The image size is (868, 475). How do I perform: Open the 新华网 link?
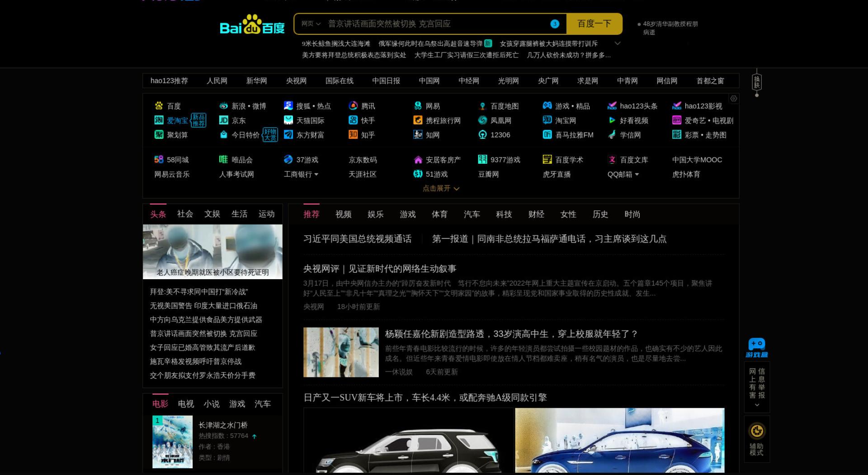pyautogui.click(x=256, y=81)
